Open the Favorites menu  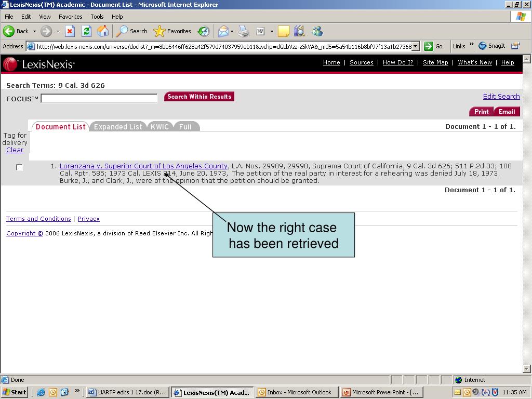(x=71, y=17)
